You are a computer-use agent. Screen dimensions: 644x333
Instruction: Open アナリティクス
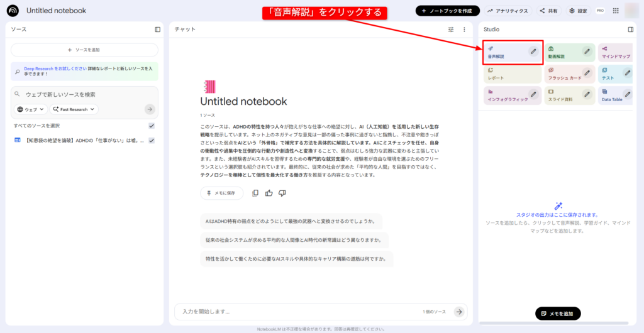[x=508, y=11]
